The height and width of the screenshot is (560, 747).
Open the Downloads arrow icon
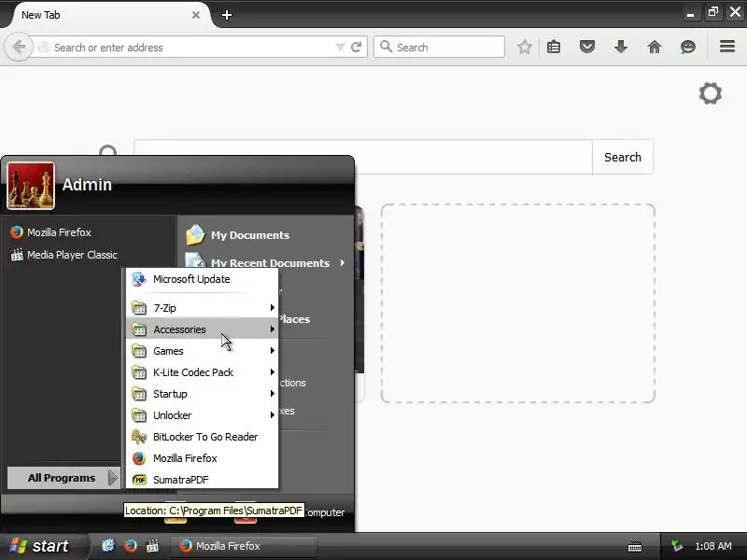point(621,47)
